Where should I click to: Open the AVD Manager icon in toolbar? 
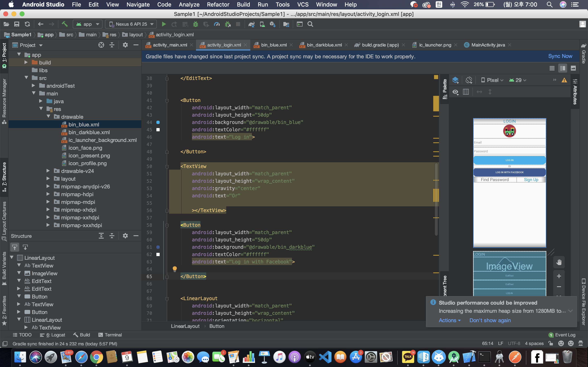pyautogui.click(x=262, y=24)
